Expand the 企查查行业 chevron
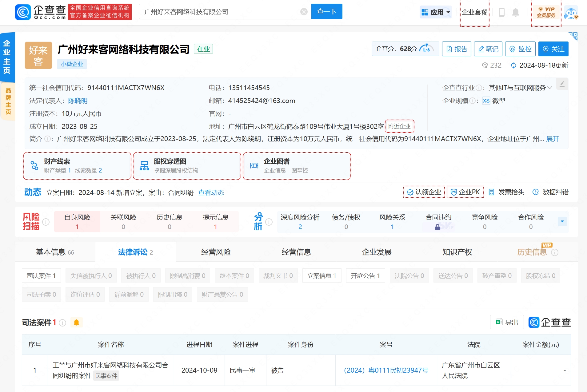 pos(550,88)
